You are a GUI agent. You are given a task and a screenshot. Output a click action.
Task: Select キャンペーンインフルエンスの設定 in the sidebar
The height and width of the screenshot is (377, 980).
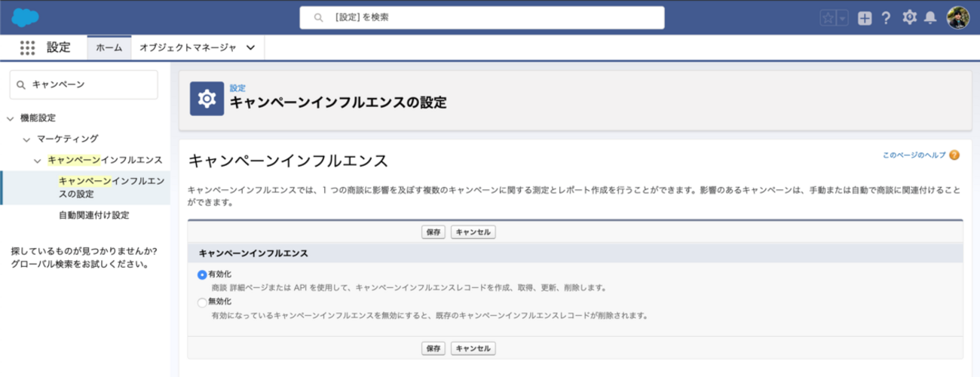click(111, 188)
